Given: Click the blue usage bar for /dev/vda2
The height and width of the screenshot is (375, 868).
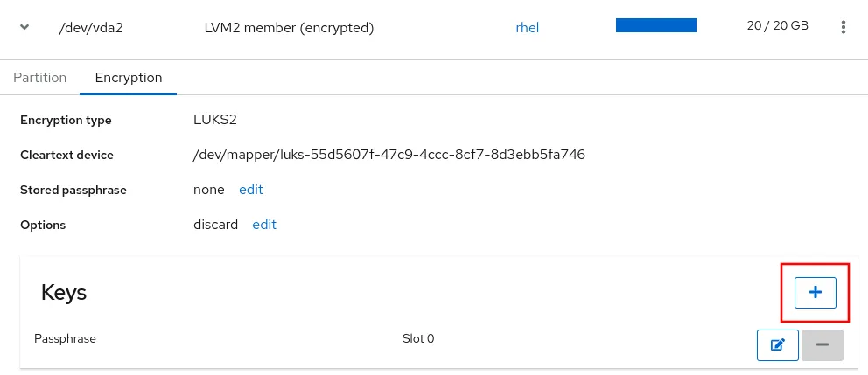Looking at the screenshot, I should [655, 25].
